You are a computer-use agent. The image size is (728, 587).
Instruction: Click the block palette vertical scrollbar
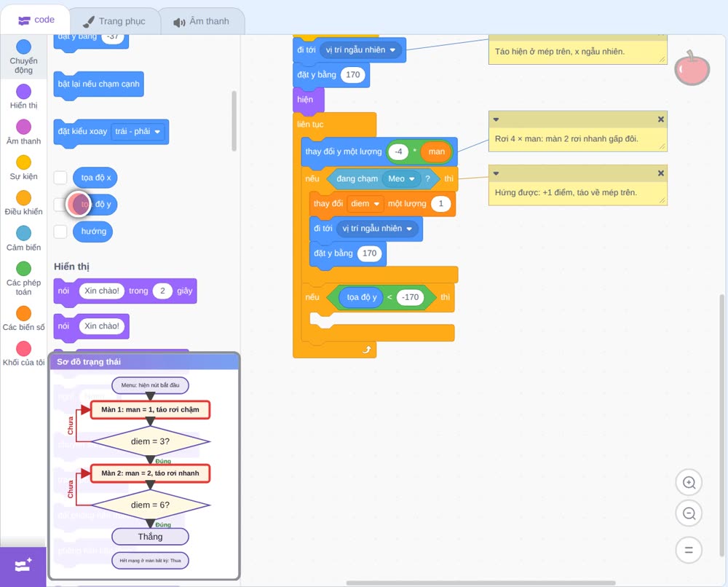point(234,121)
